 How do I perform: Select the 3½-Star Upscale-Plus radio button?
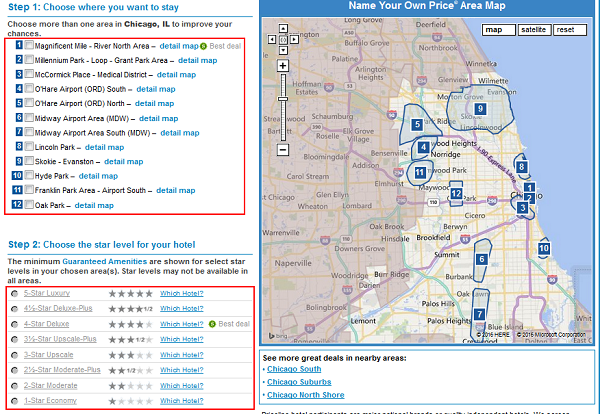[x=15, y=339]
